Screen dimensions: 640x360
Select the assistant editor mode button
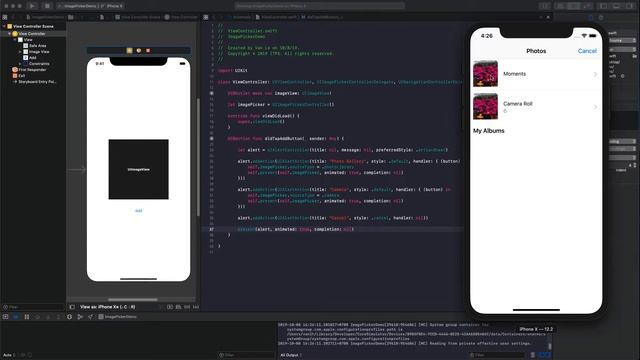coord(574,6)
